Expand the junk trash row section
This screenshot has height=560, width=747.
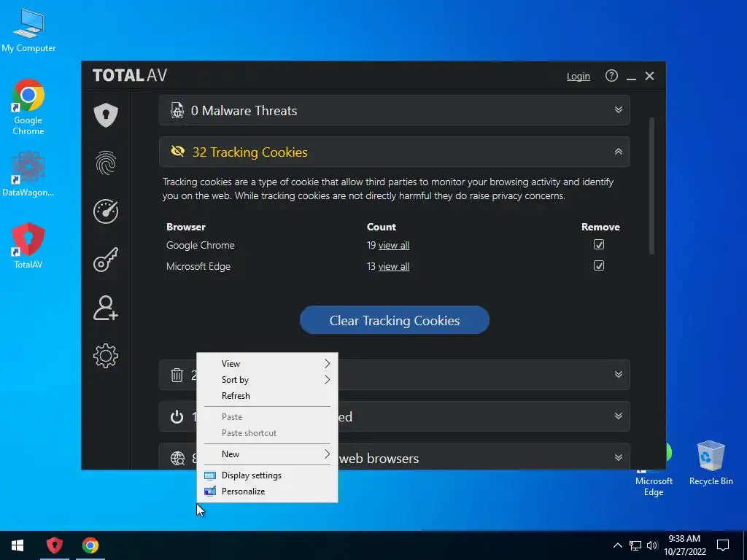pos(619,374)
